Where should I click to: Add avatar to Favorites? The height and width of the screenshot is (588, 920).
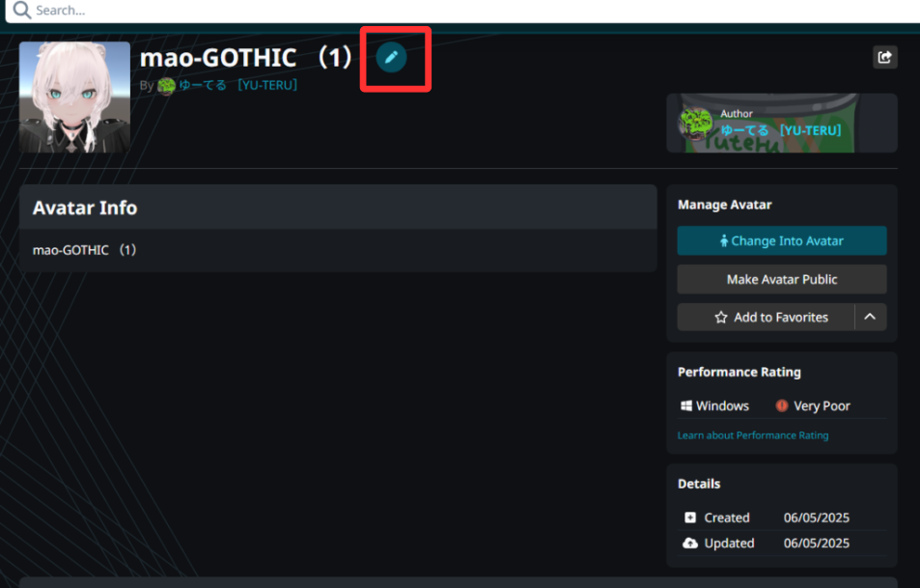pos(766,317)
